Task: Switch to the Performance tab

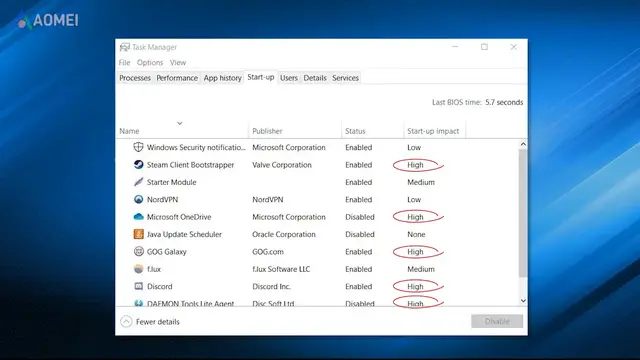Action: click(x=177, y=78)
